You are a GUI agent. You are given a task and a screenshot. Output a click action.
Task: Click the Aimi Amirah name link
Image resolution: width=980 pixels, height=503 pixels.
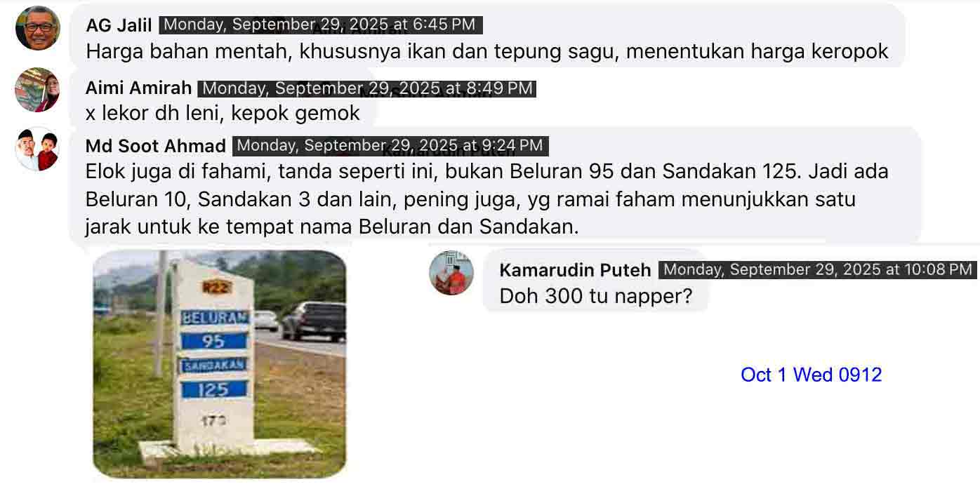138,88
